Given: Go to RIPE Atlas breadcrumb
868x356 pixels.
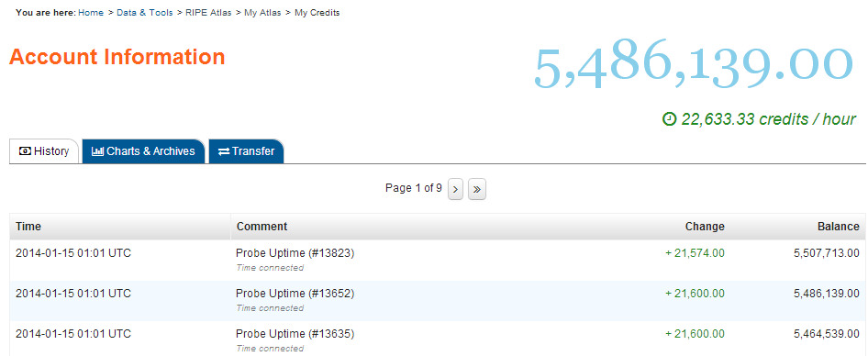Looking at the screenshot, I should click(x=208, y=12).
